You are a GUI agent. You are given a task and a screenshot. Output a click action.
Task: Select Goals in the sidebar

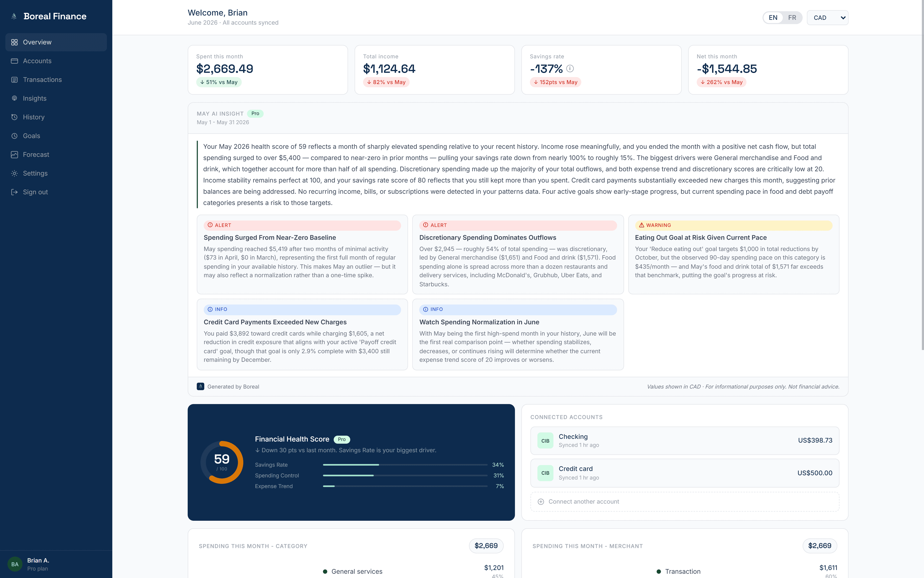(x=56, y=136)
